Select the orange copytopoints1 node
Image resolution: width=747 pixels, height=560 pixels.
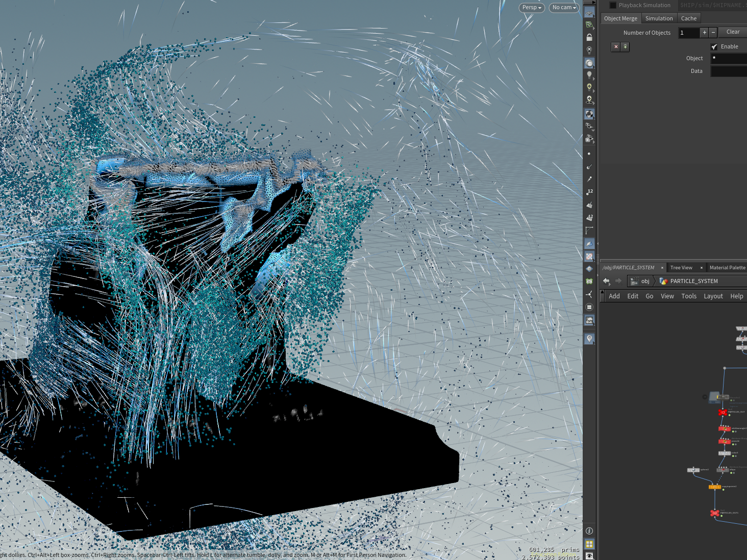(715, 487)
